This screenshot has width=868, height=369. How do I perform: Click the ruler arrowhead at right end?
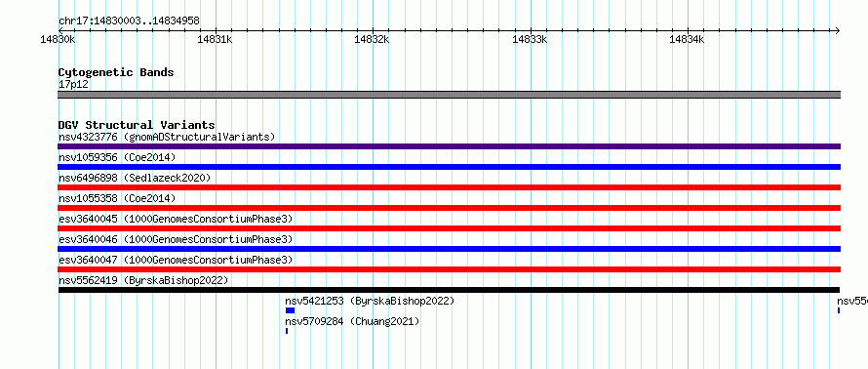[837, 30]
